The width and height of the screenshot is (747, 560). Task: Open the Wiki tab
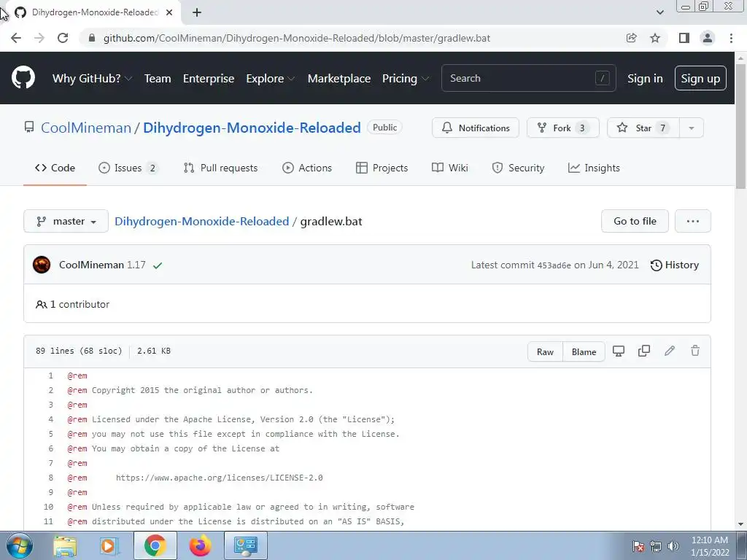click(x=449, y=168)
